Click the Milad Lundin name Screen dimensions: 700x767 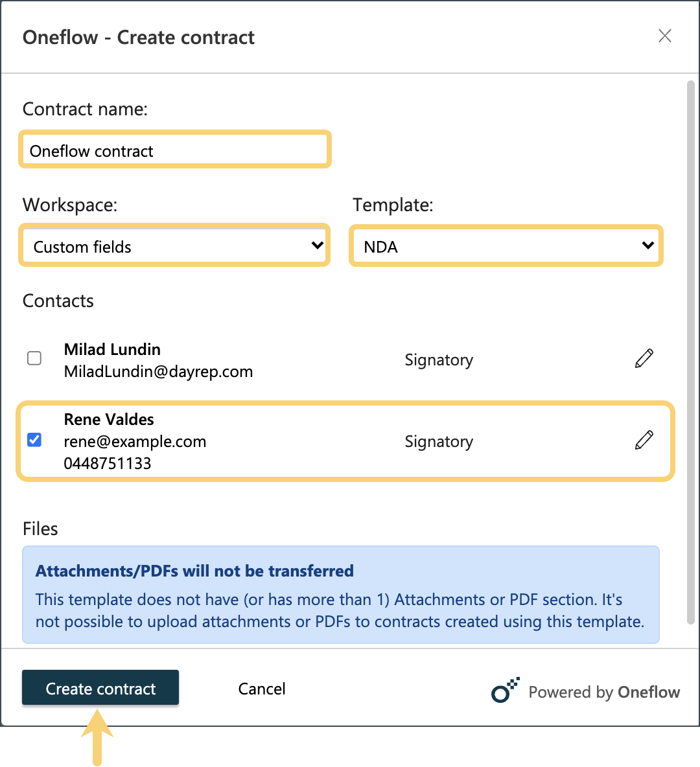click(x=112, y=349)
